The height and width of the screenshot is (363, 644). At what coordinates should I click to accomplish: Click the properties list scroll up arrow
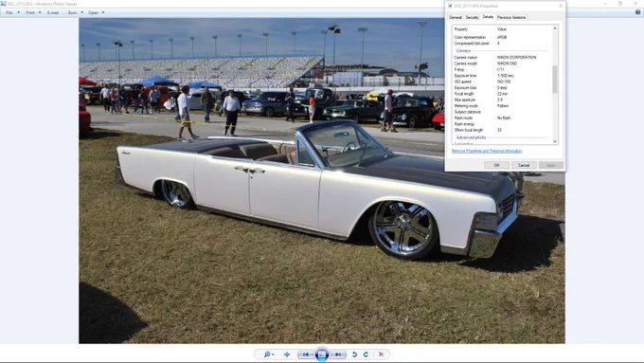pos(555,28)
